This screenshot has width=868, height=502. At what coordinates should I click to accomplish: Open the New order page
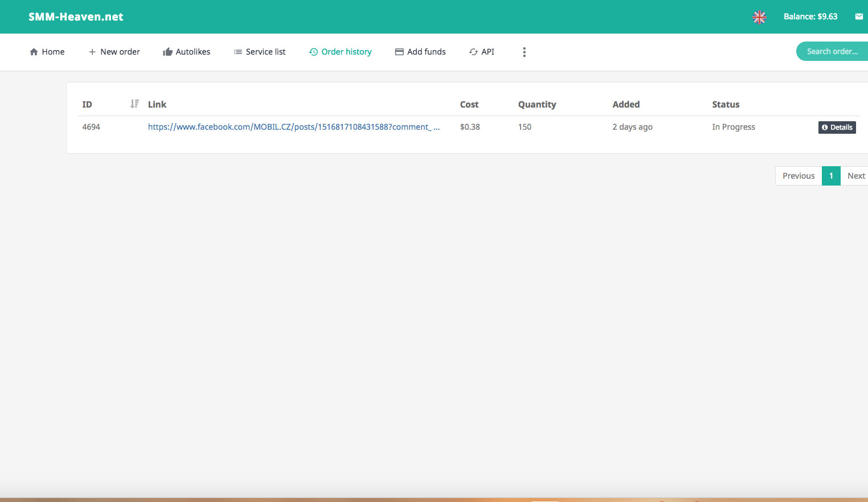pos(114,52)
